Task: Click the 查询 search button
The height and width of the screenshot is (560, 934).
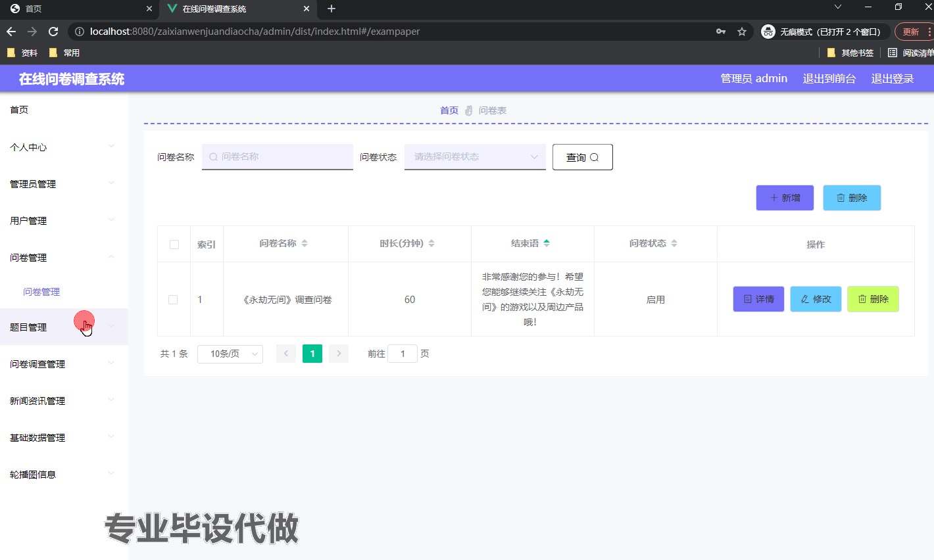Action: 583,157
